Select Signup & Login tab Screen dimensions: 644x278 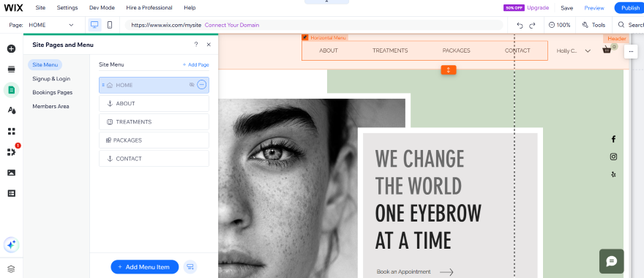point(51,78)
